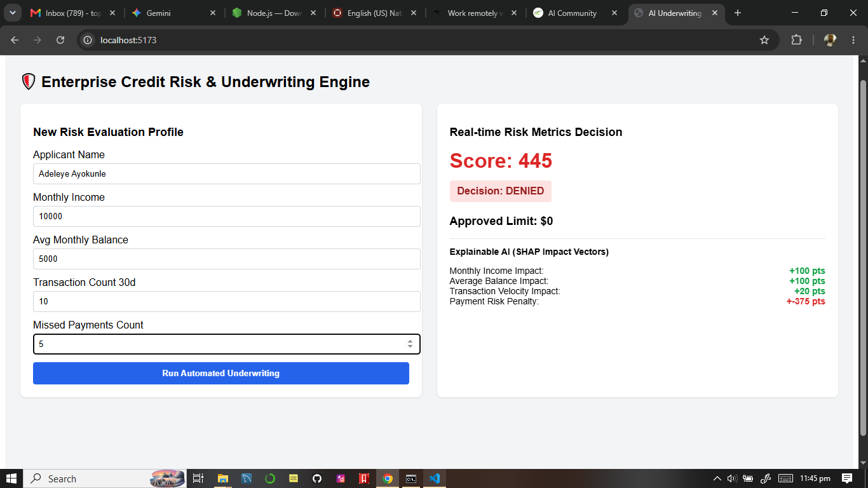This screenshot has width=868, height=488.
Task: Click the taskbar Search box
Action: click(105, 478)
